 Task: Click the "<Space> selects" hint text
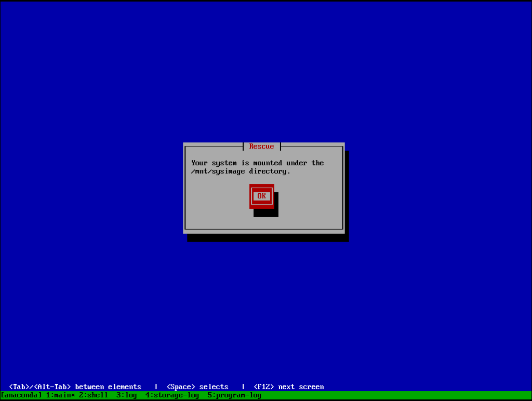click(x=198, y=386)
